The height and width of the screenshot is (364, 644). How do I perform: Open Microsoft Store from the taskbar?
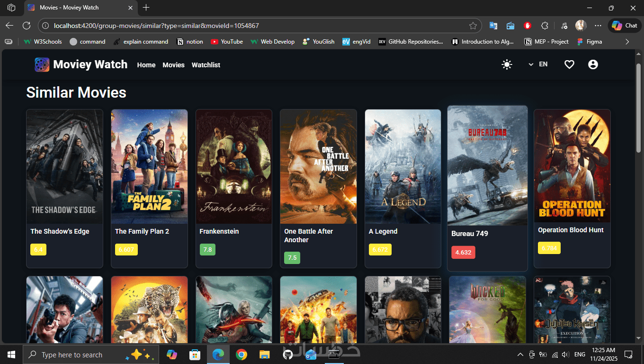point(195,355)
